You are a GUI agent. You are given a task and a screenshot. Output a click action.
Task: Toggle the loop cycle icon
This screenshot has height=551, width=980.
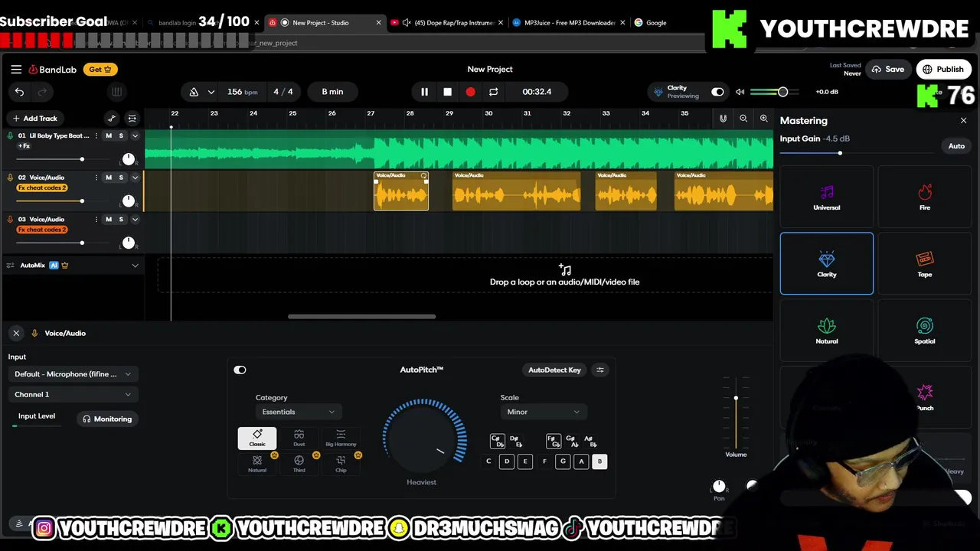point(493,92)
